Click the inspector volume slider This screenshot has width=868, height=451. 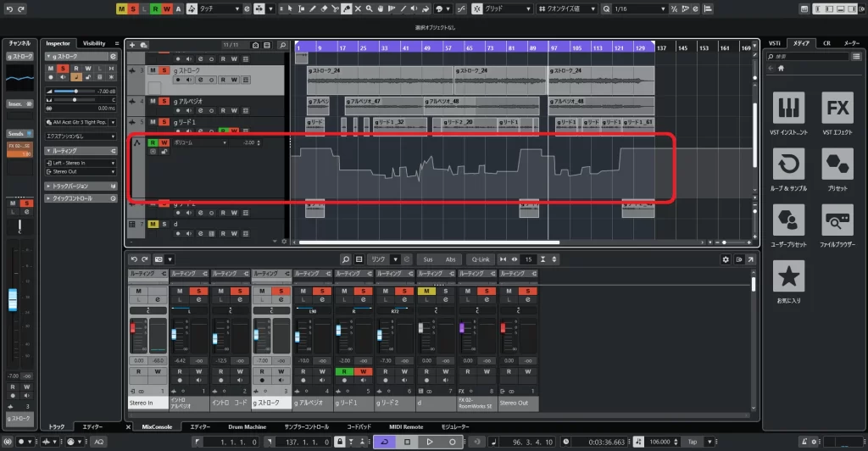tap(76, 90)
